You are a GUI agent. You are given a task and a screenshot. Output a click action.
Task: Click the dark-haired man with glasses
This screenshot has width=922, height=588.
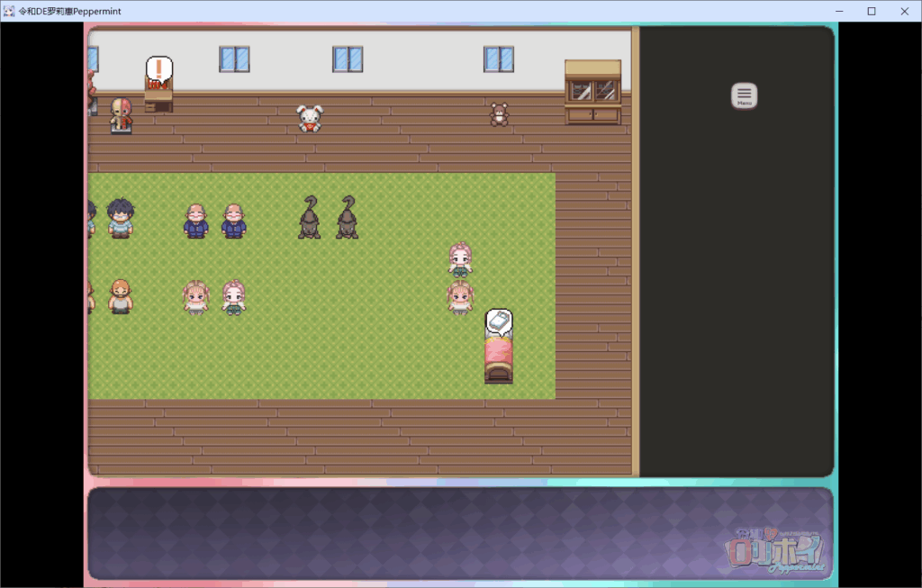coord(121,218)
